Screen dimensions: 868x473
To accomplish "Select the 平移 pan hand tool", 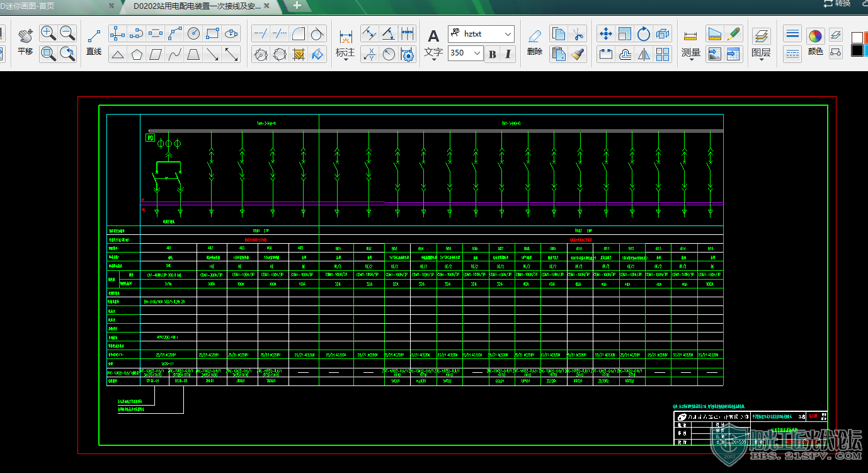I will click(x=25, y=42).
